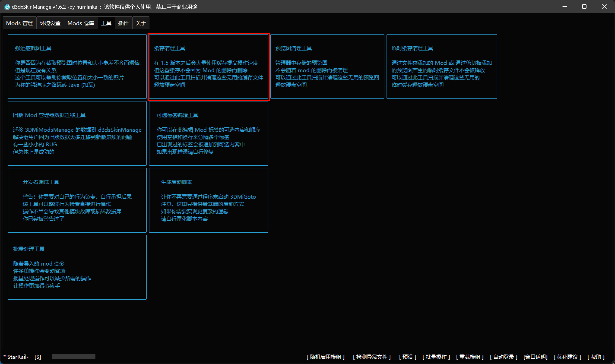Image resolution: width=615 pixels, height=364 pixels.
Task: Open the 环境设置 tab
Action: (x=50, y=23)
